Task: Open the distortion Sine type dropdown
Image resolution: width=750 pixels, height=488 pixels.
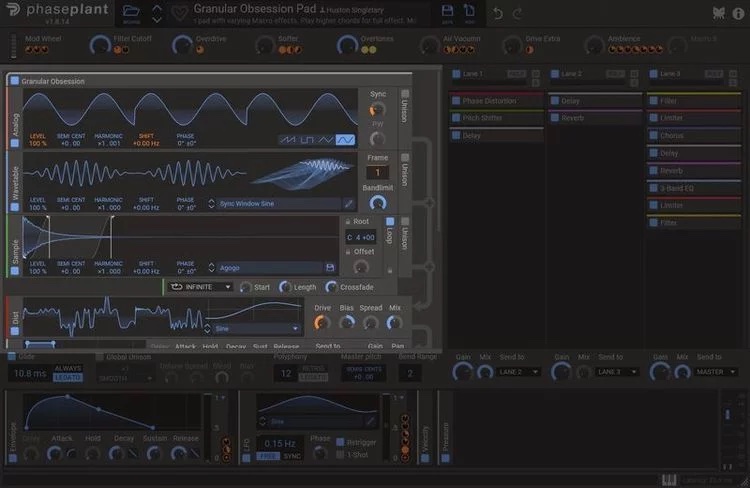Action: tap(257, 329)
